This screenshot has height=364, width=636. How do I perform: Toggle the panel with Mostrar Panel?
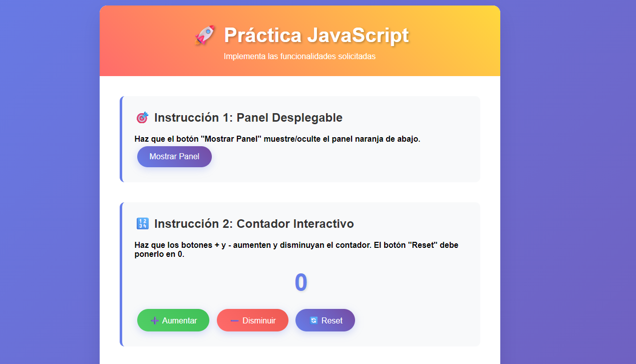coord(174,157)
